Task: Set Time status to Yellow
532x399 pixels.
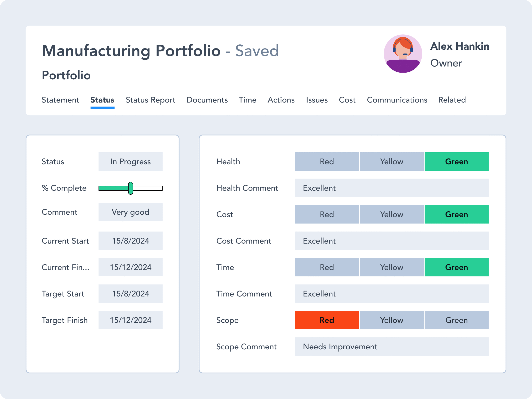Action: coord(392,267)
